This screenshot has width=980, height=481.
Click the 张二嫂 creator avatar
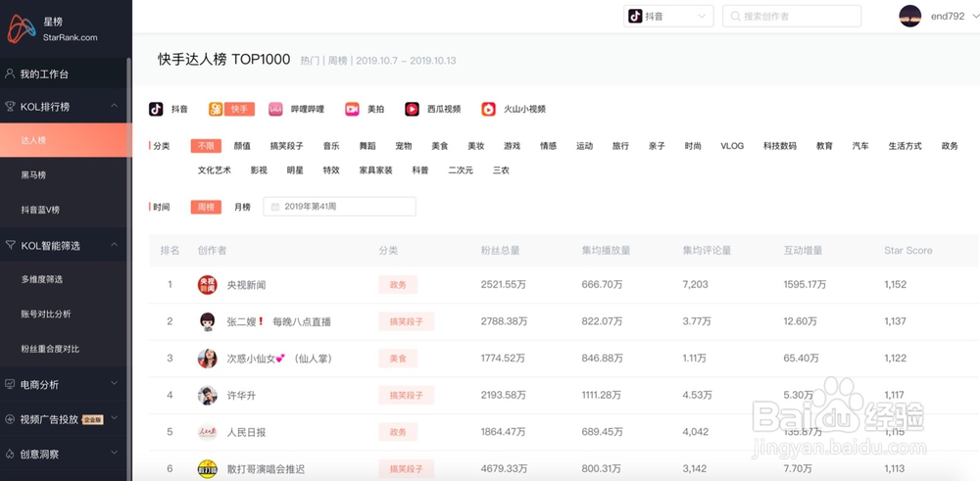pos(207,321)
